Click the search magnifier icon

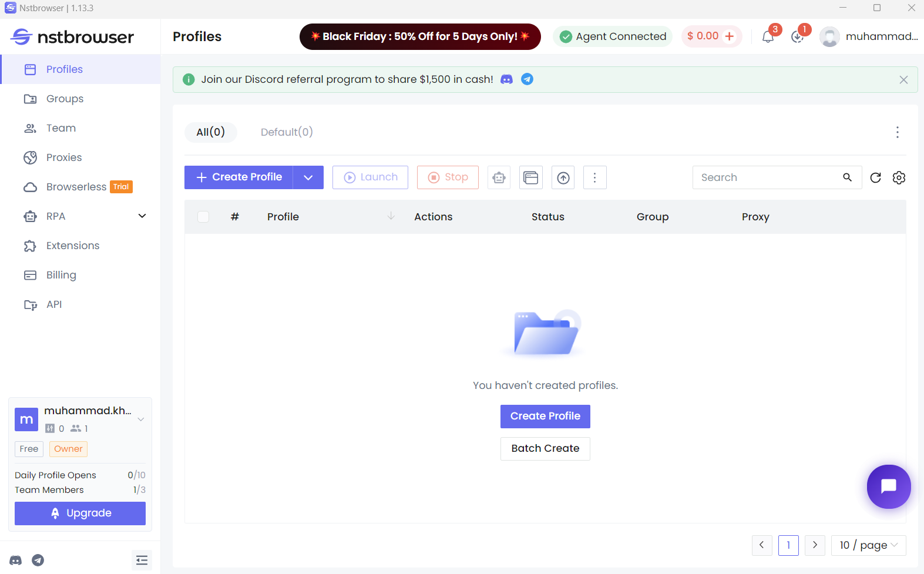coord(847,177)
